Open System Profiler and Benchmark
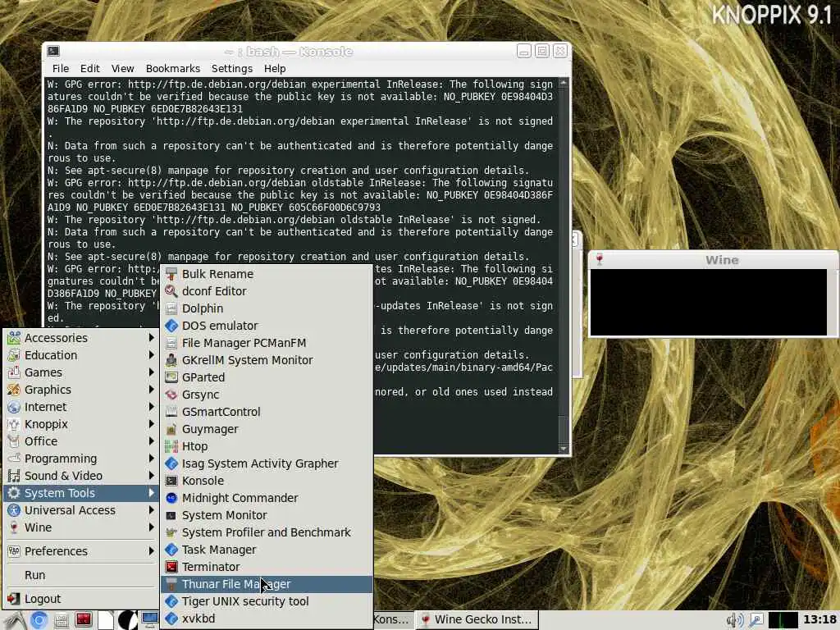 click(x=267, y=532)
